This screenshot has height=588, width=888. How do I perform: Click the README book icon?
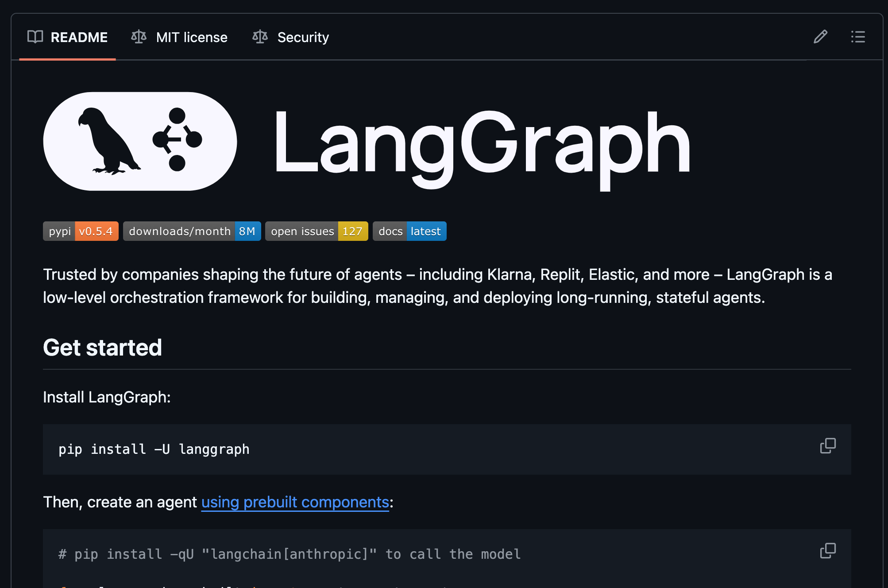point(35,37)
